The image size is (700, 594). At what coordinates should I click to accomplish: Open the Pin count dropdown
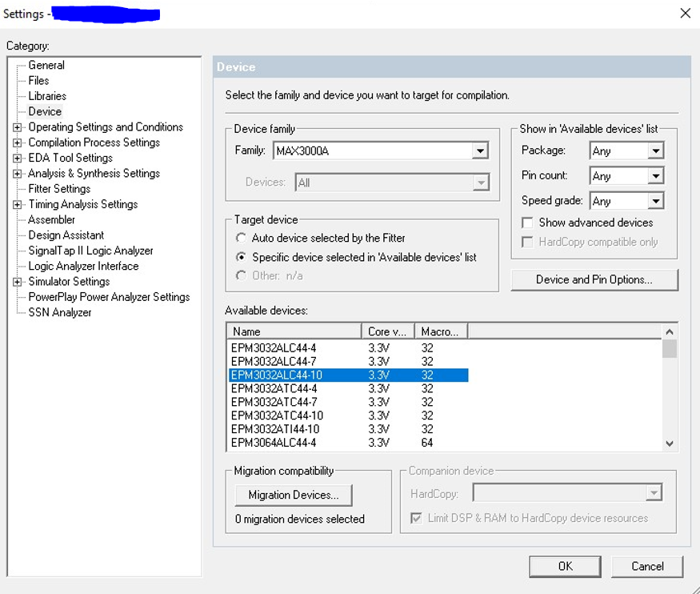coord(626,176)
